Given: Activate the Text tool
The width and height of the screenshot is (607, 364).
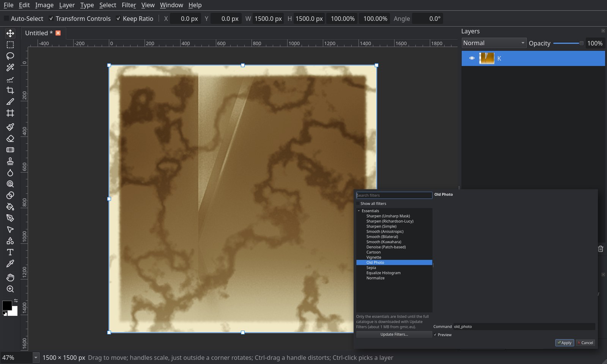Looking at the screenshot, I should click(x=10, y=252).
